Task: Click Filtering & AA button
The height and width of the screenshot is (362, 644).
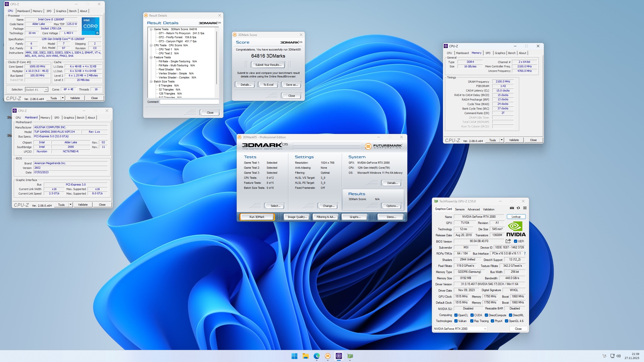Action: tap(326, 217)
